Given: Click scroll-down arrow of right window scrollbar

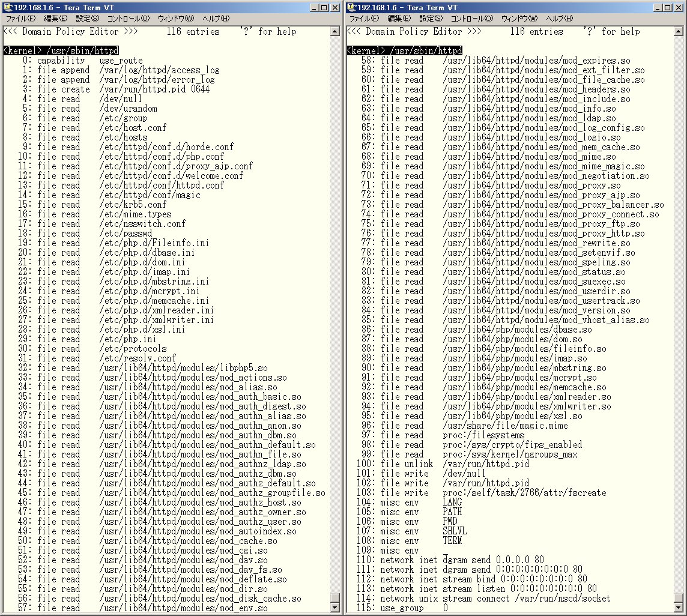Looking at the screenshot, I should coord(679,607).
